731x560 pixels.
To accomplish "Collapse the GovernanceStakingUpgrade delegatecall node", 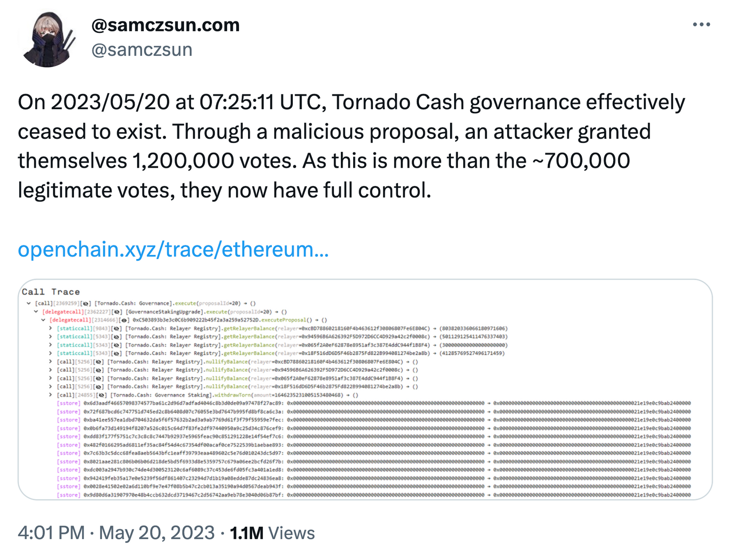I will [36, 312].
